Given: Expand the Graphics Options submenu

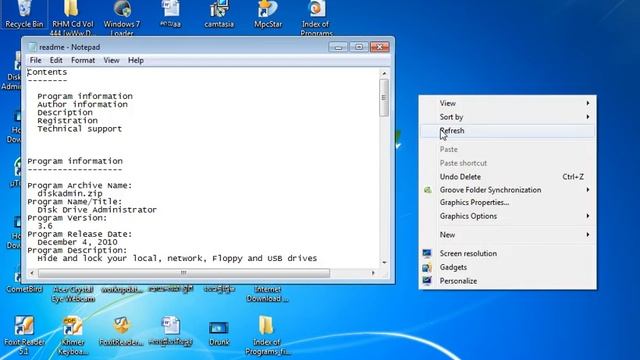Looking at the screenshot, I should pos(507,216).
